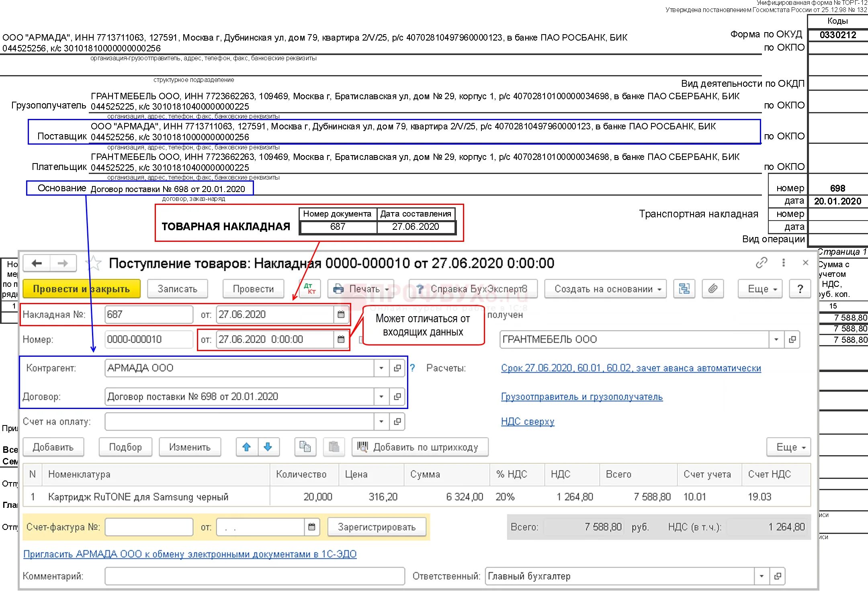Open НДС сверху link
868x595 pixels.
pyautogui.click(x=527, y=422)
